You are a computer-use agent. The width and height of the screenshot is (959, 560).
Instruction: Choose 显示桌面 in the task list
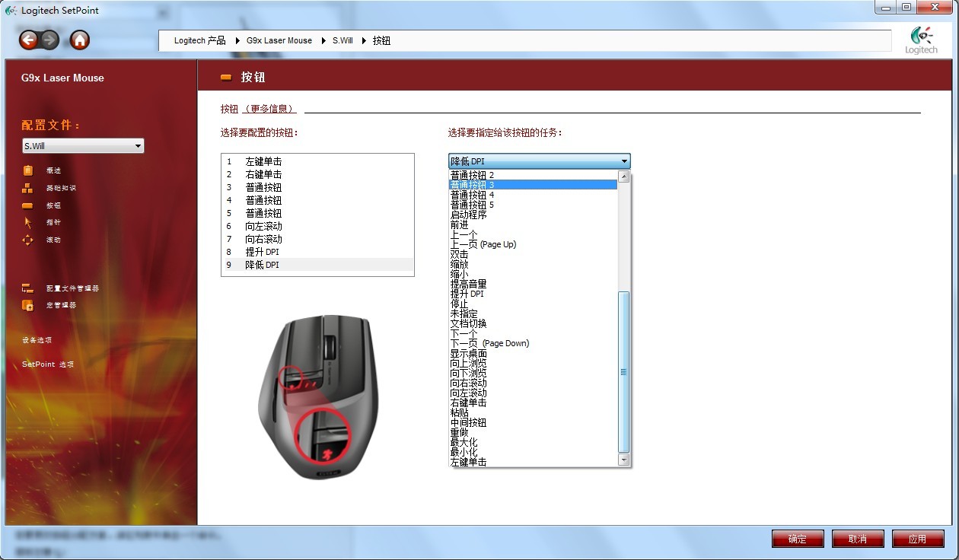point(534,353)
